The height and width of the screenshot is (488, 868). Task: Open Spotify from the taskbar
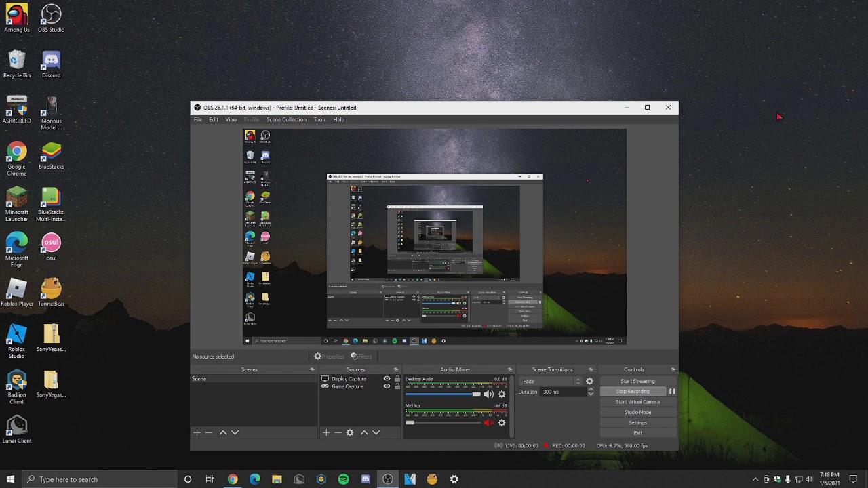[x=343, y=479]
